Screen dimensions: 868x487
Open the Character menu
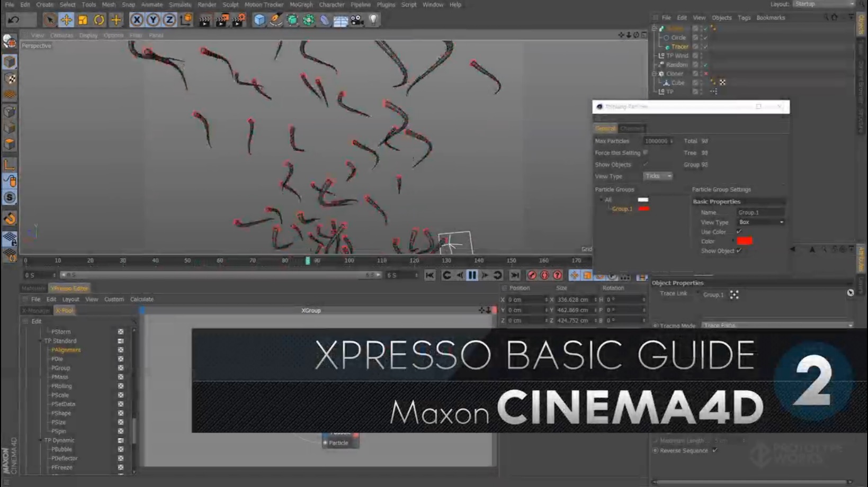[x=332, y=5]
